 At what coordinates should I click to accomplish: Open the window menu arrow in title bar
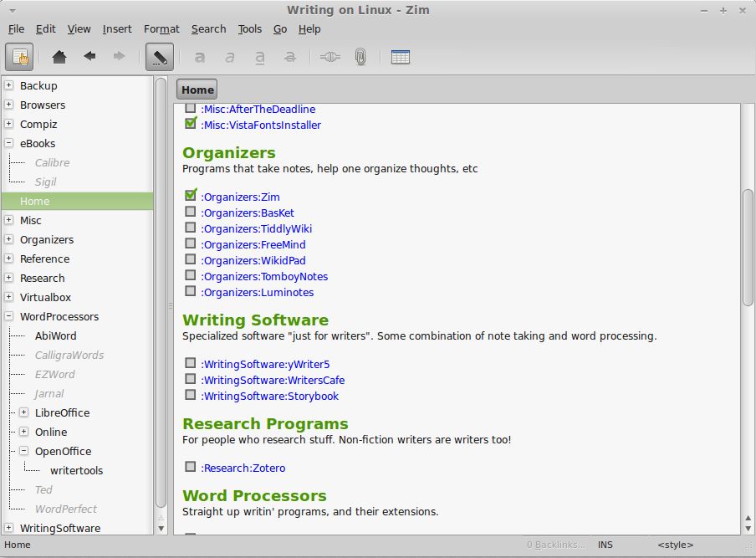[13, 10]
